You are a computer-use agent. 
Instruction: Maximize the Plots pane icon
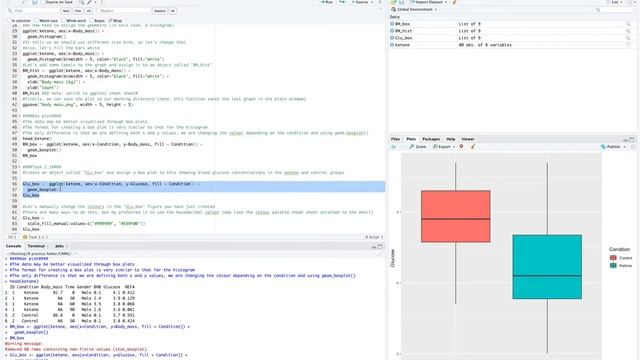tap(632, 140)
